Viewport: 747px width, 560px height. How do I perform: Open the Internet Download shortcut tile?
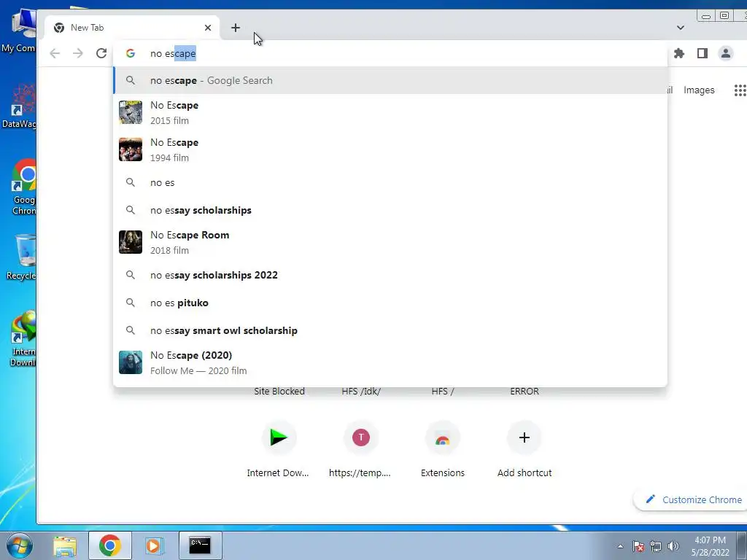[278, 448]
